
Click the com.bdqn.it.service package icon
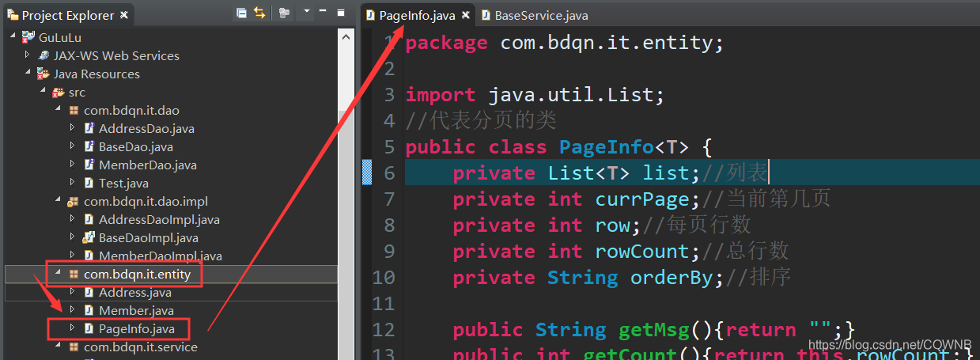(74, 347)
